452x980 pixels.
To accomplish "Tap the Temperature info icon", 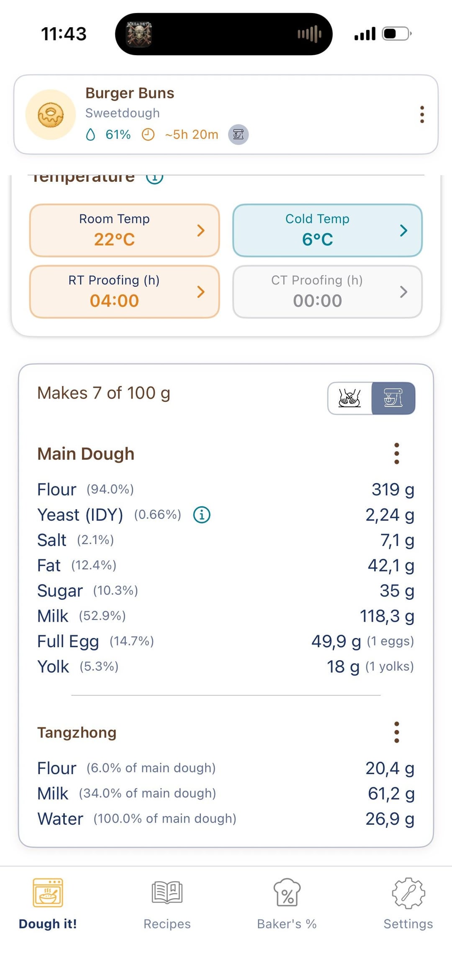I will (154, 177).
